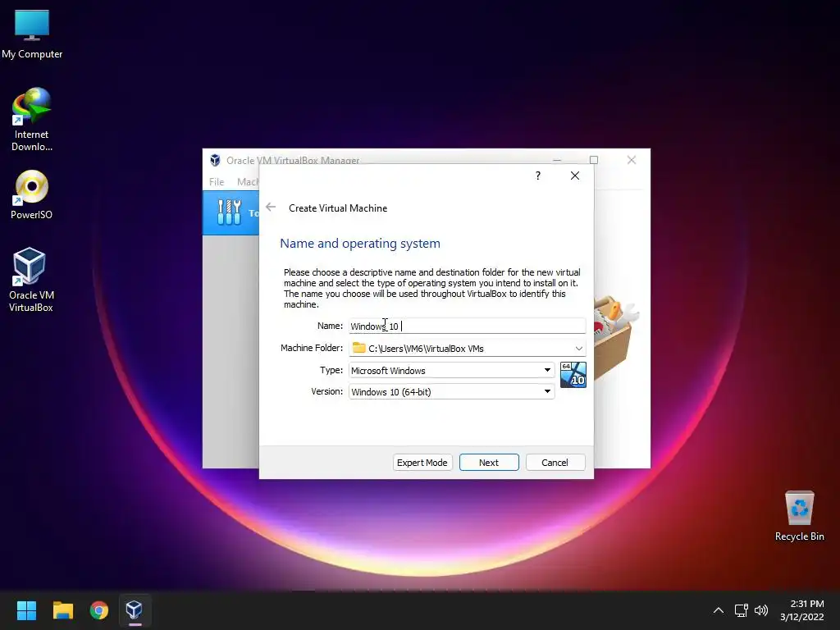Cancel the virtual machine wizard
Screen dimensions: 840x630
(x=555, y=463)
